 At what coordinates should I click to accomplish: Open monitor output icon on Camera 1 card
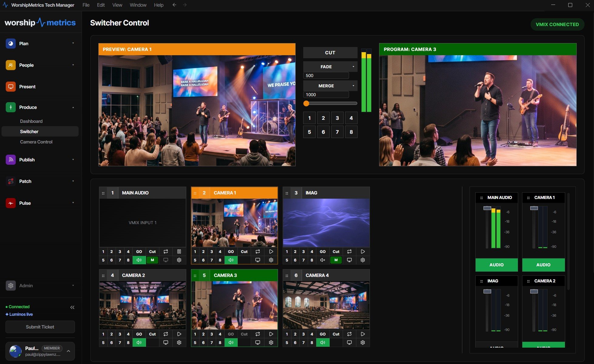[258, 260]
